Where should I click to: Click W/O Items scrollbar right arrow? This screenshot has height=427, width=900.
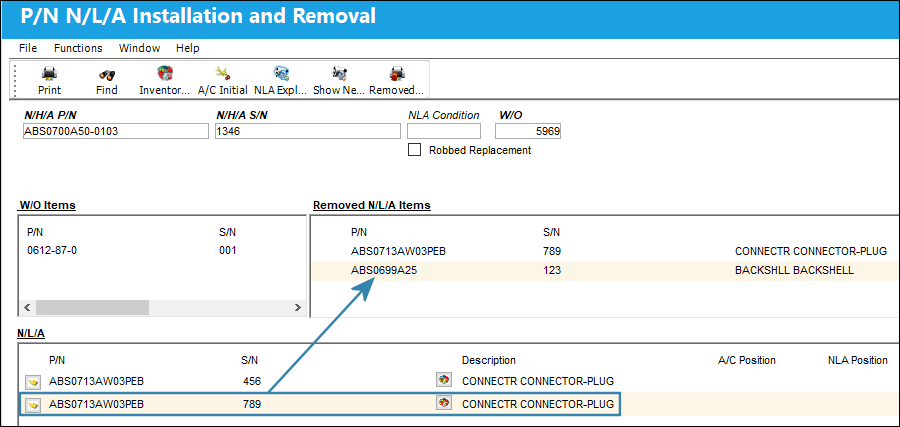point(297,308)
